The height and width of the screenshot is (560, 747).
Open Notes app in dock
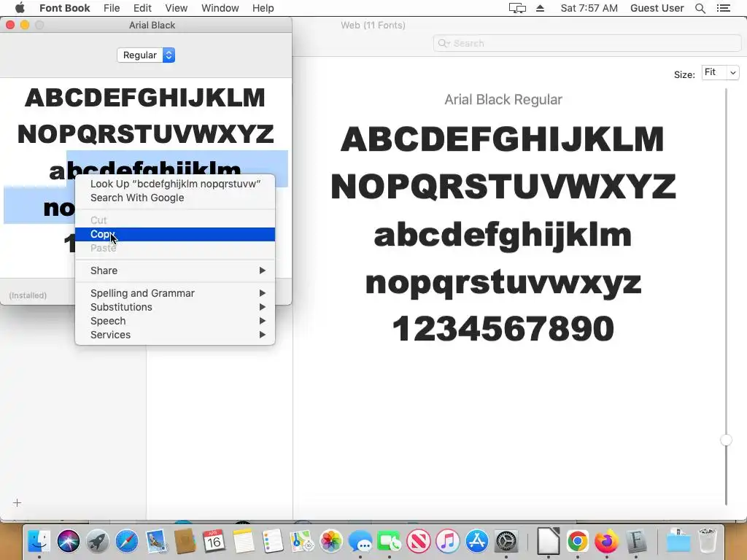point(244,542)
